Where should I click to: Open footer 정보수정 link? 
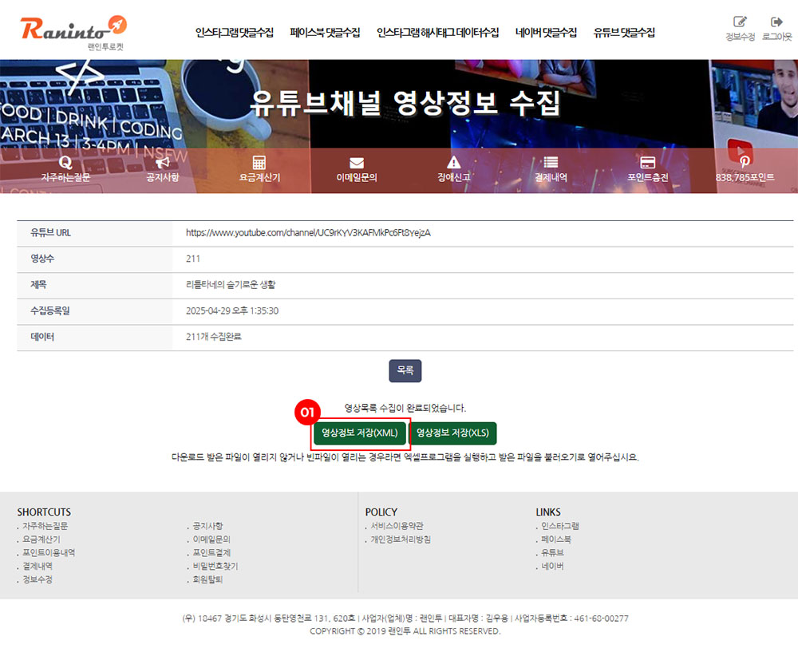coord(38,579)
